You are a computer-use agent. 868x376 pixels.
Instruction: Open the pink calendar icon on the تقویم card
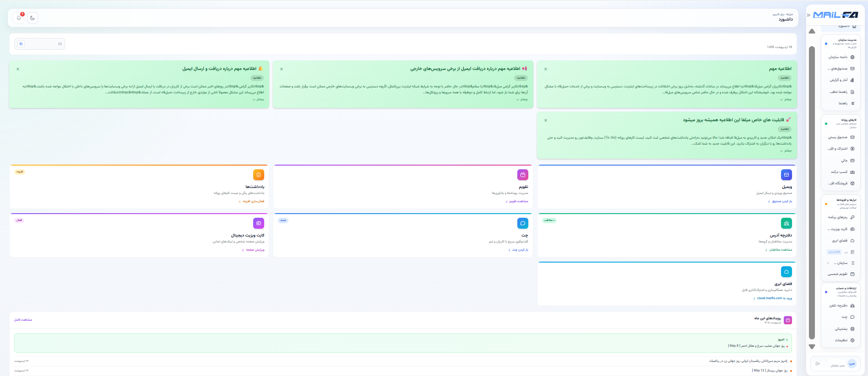[x=523, y=175]
